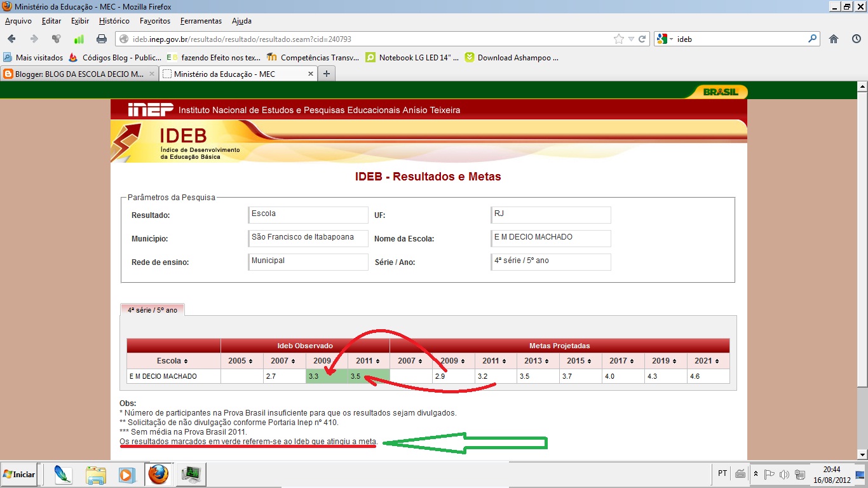The width and height of the screenshot is (868, 488).
Task: Click the print icon in navigation toolbar
Action: (x=101, y=39)
